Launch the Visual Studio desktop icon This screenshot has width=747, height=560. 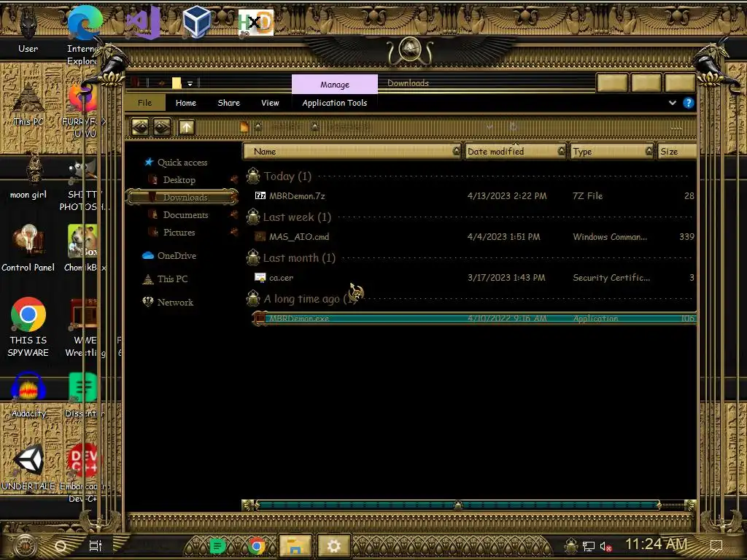click(x=144, y=23)
